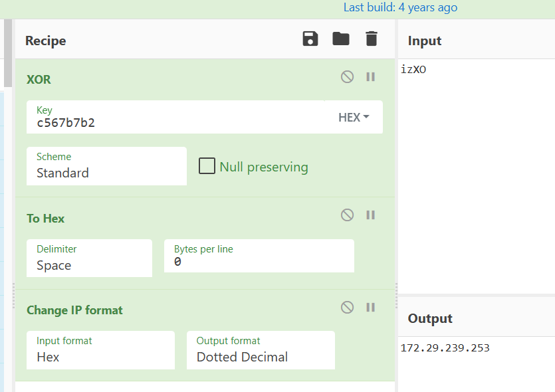This screenshot has height=392, width=555.
Task: Open the HEX key format dropdown
Action: [x=354, y=117]
